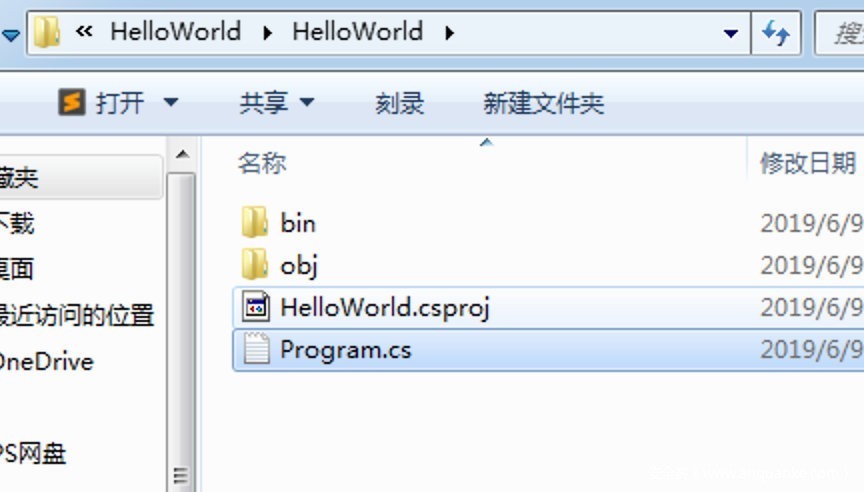
Task: Open address bar history dropdown
Action: (x=730, y=33)
